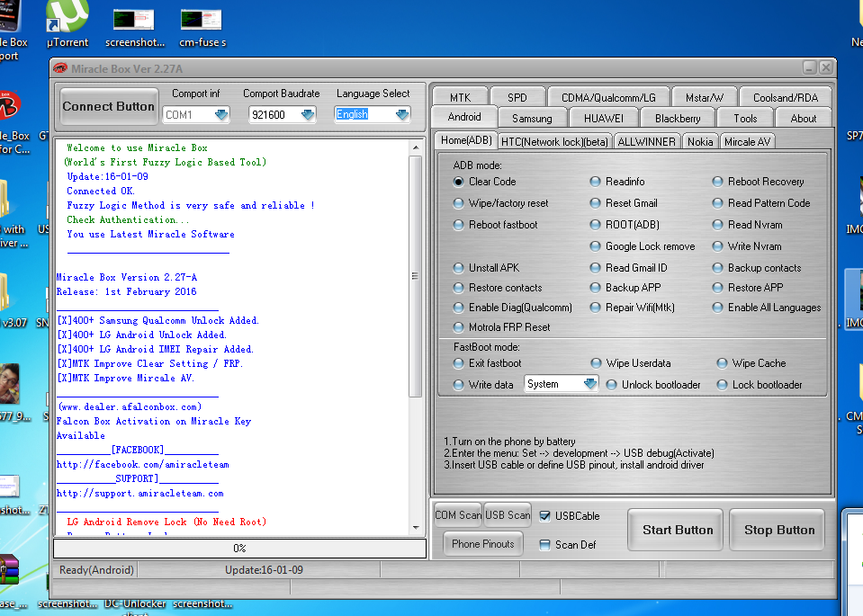Switch to the Tools tab
The image size is (863, 616).
745,118
